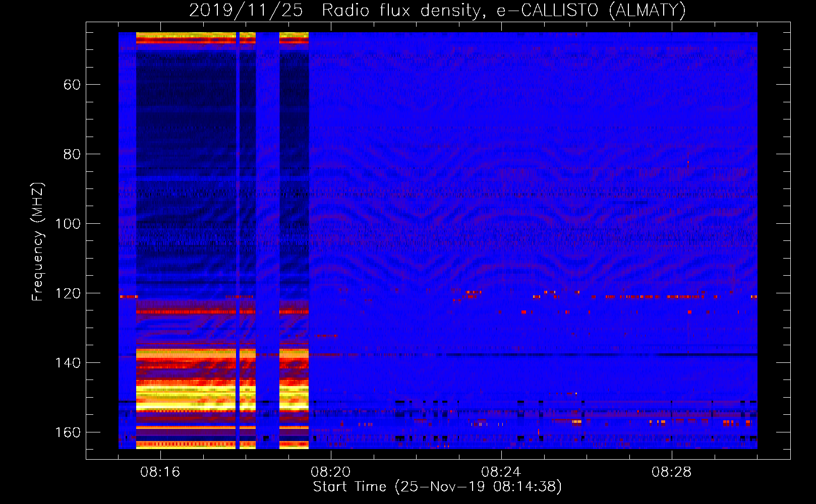Image resolution: width=816 pixels, height=504 pixels.
Task: Click the 08:20 time tick label
Action: tap(331, 472)
